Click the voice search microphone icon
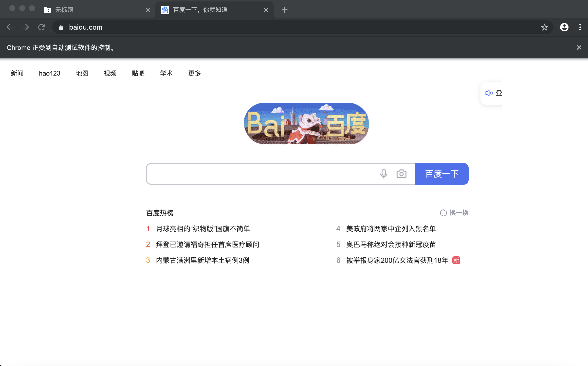This screenshot has height=366, width=588. click(384, 174)
